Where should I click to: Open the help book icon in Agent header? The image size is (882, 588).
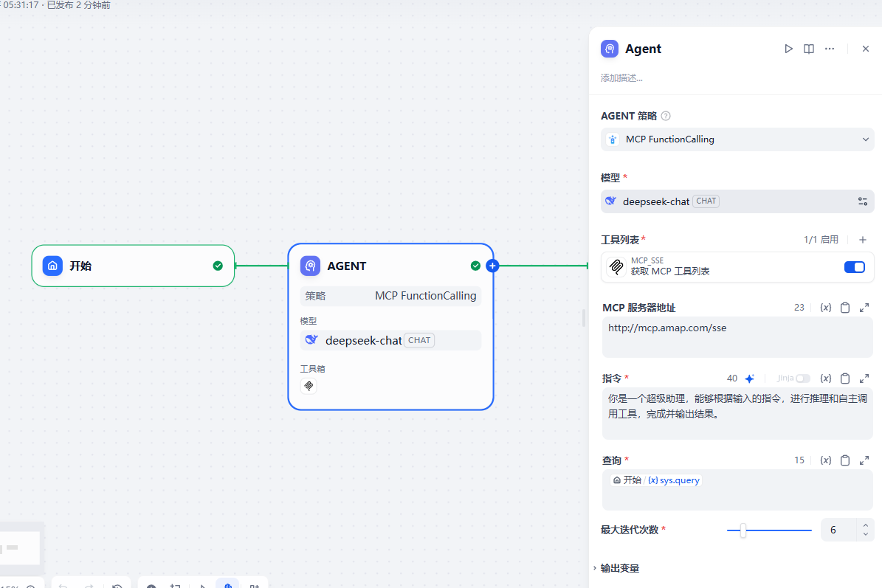809,49
